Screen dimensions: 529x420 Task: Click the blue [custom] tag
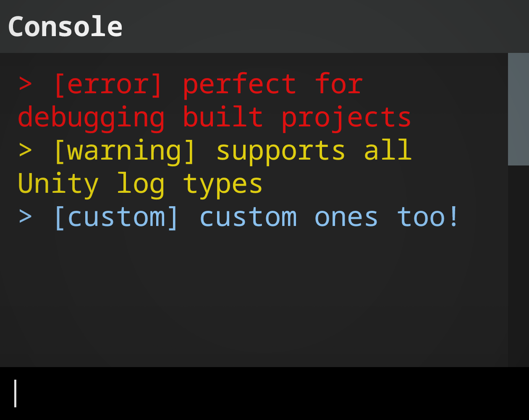pyautogui.click(x=116, y=217)
